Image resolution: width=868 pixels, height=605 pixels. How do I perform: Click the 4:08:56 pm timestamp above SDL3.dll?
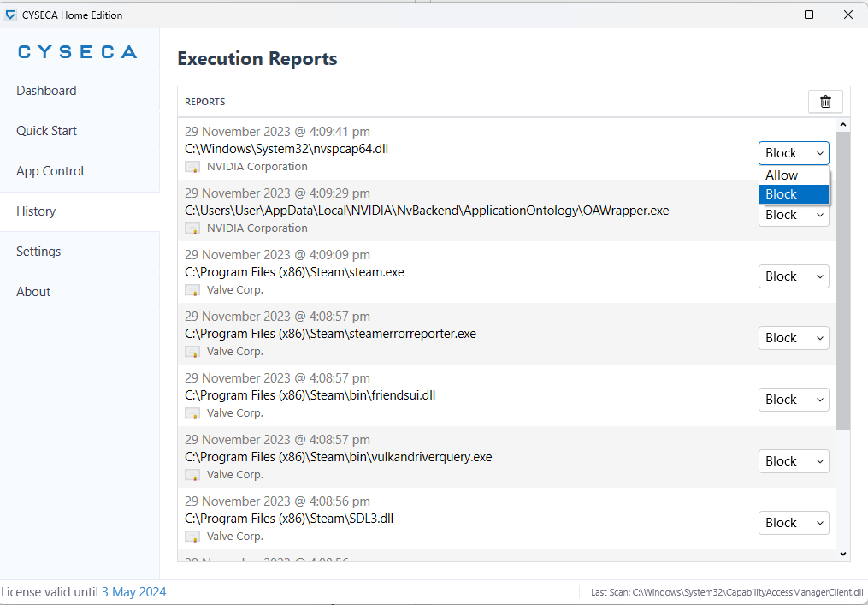click(x=277, y=501)
